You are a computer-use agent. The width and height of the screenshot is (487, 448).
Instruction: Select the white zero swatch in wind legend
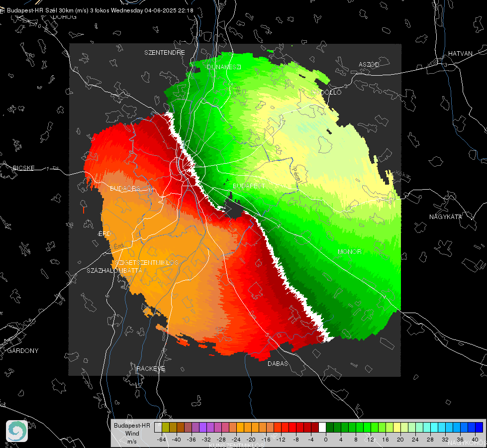point(322,428)
